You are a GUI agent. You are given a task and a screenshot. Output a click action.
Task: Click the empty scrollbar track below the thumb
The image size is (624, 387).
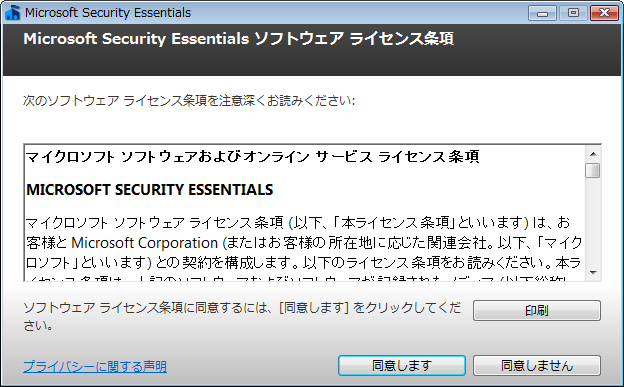click(x=593, y=222)
